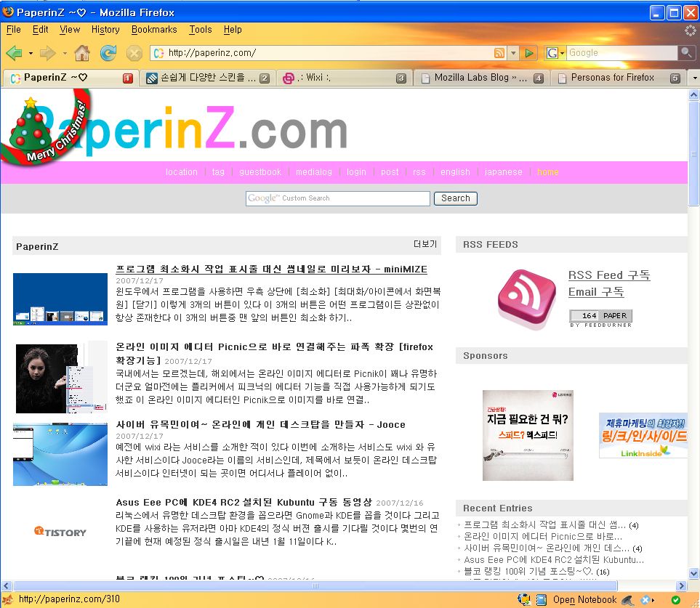
Task: Click the blue notebook icon in status bar
Action: (x=541, y=599)
